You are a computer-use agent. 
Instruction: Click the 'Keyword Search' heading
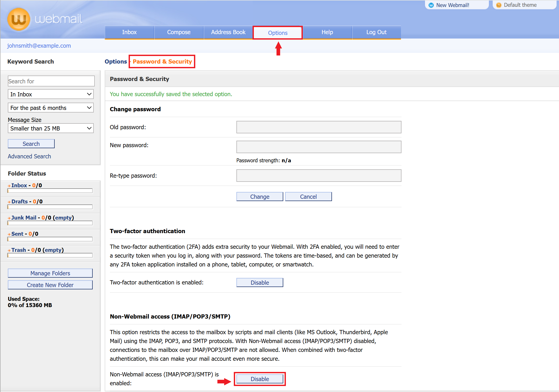pyautogui.click(x=31, y=61)
